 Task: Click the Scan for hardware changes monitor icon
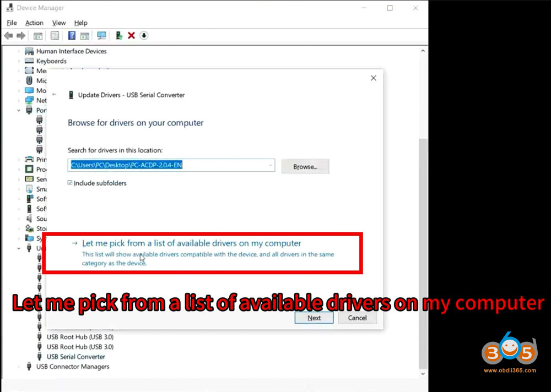pos(101,36)
